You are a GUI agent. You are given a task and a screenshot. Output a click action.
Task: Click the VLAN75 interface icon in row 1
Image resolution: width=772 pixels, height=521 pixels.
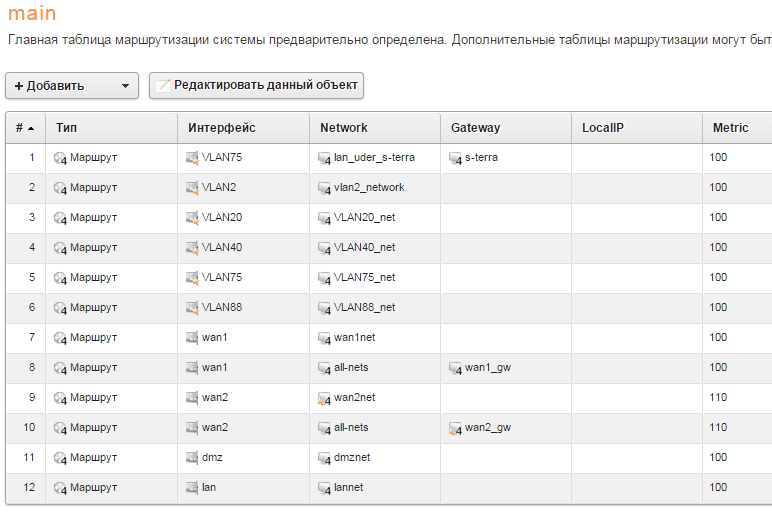point(193,158)
